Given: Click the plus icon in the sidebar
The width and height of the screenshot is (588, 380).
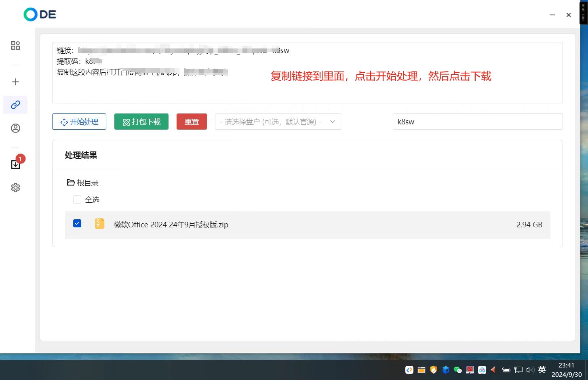Looking at the screenshot, I should (x=15, y=82).
